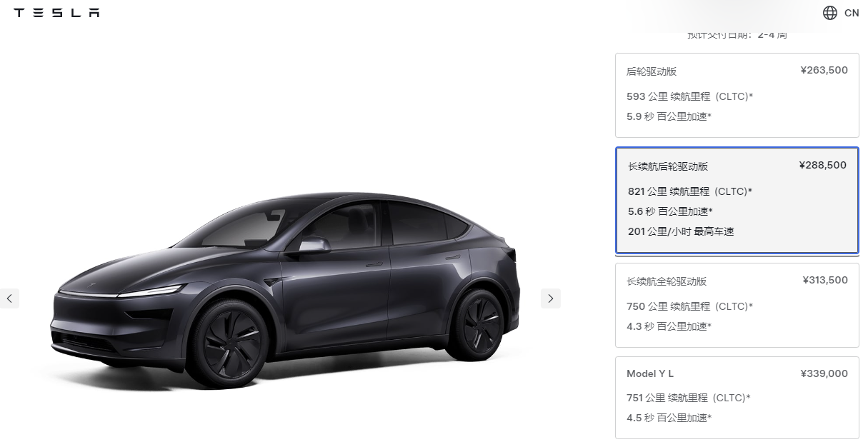Show the previous car image with left arrow
Viewport: 868px width, 447px height.
click(x=9, y=298)
